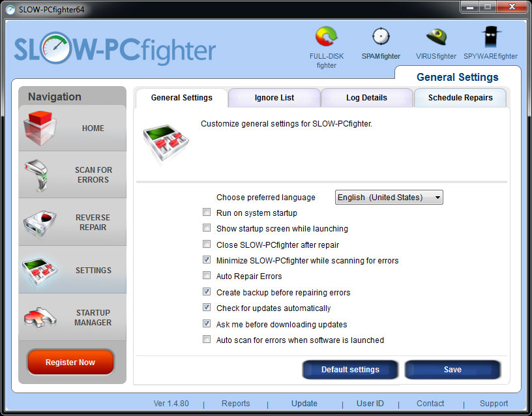Click the Update footer link
This screenshot has height=416, width=532.
(x=304, y=404)
